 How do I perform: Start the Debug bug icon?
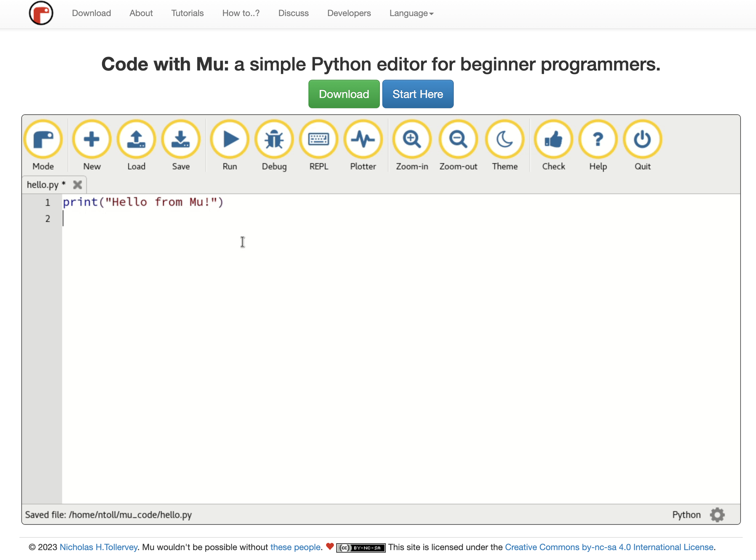click(x=274, y=140)
